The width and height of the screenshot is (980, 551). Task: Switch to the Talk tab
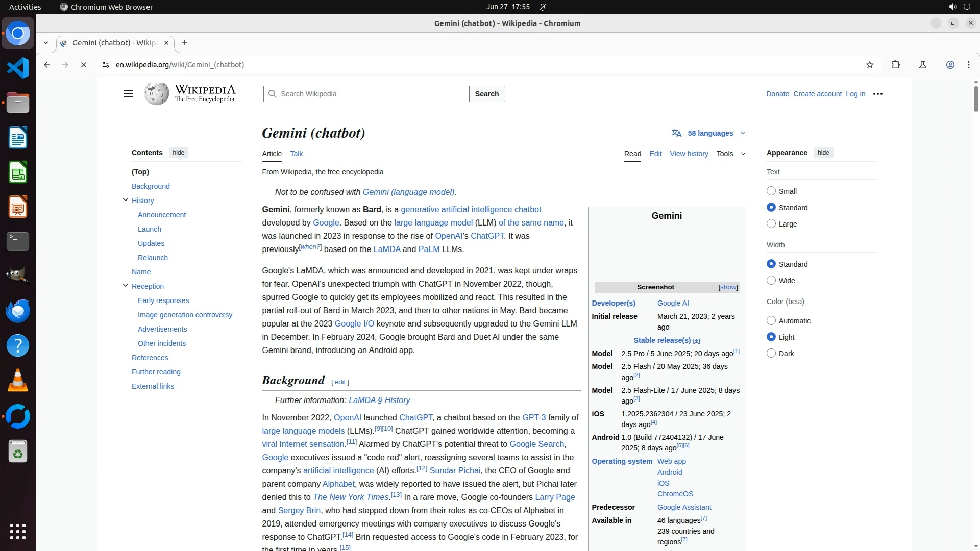pyautogui.click(x=296, y=154)
